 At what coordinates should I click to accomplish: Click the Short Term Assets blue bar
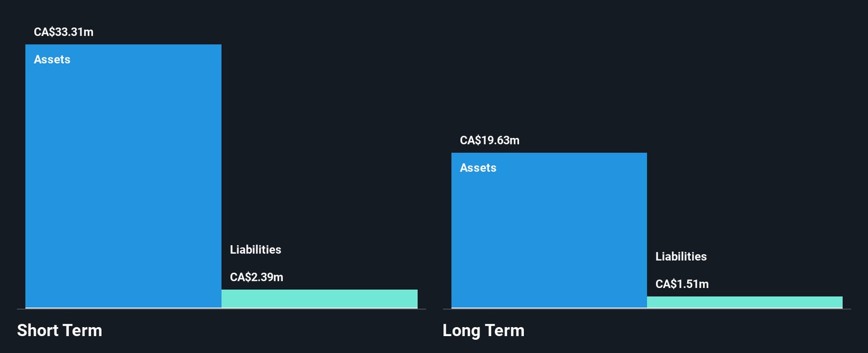coord(123,176)
